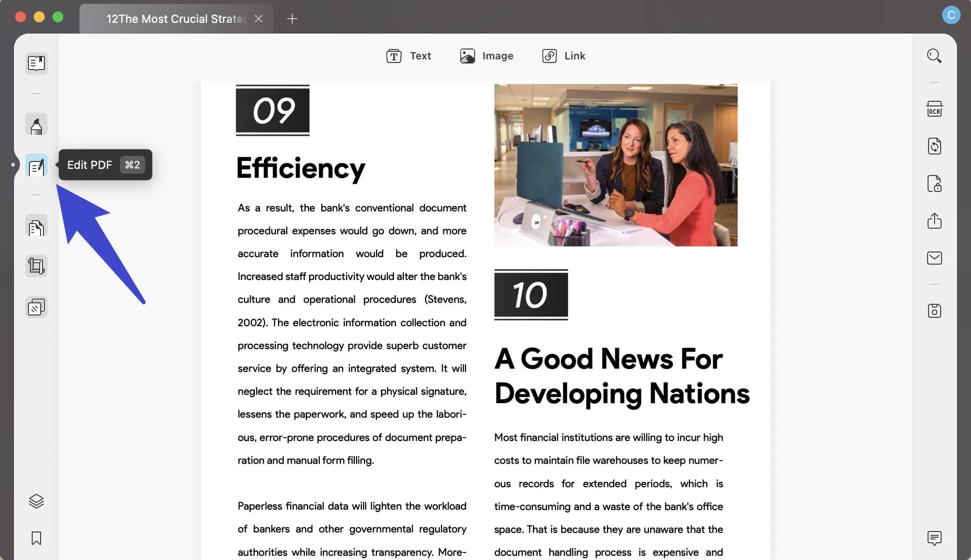Select the Annotate tool in sidebar
Image resolution: width=971 pixels, height=560 pixels.
coord(36,126)
